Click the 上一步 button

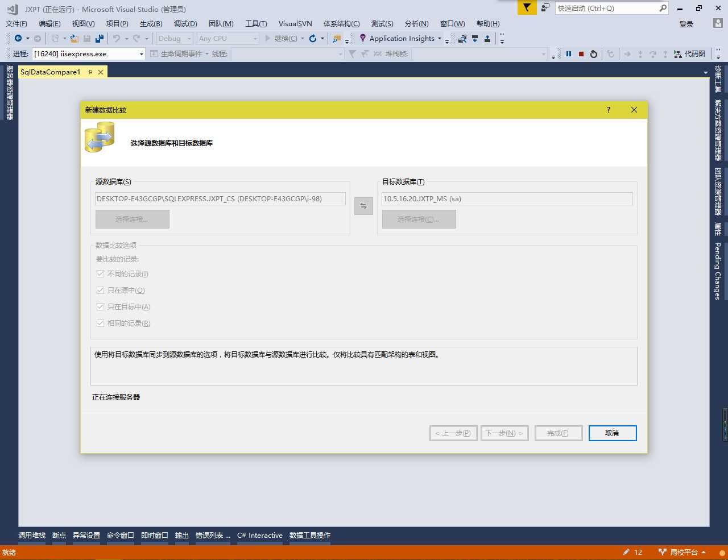[x=454, y=433]
